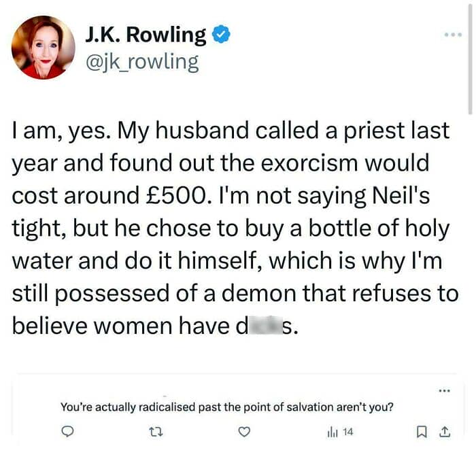The height and width of the screenshot is (457, 476).
Task: Open the @jk_rowling handle link
Action: click(x=141, y=62)
